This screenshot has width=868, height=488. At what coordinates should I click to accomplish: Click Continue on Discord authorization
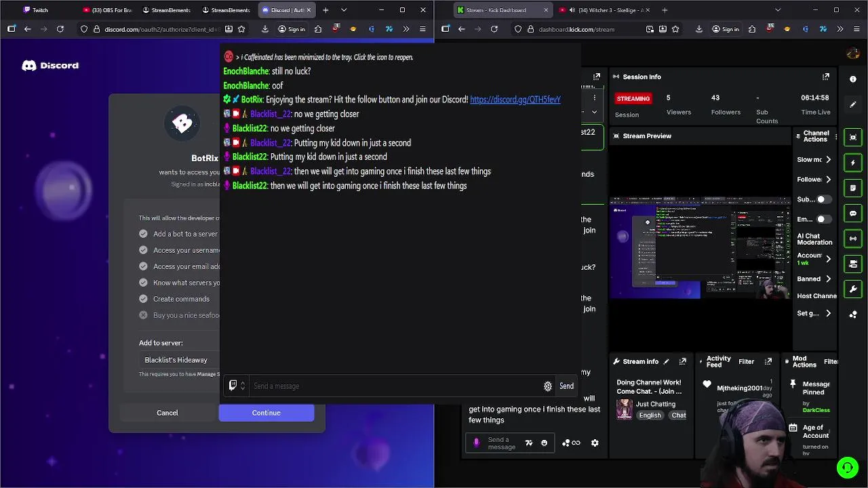point(267,413)
